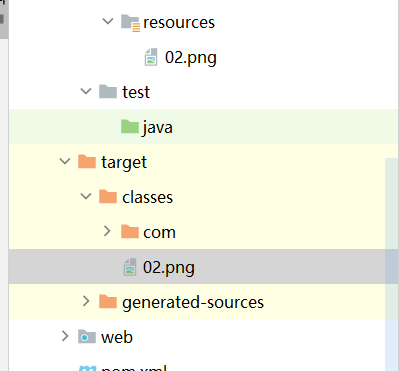Collapse the classes folder chevron

86,196
